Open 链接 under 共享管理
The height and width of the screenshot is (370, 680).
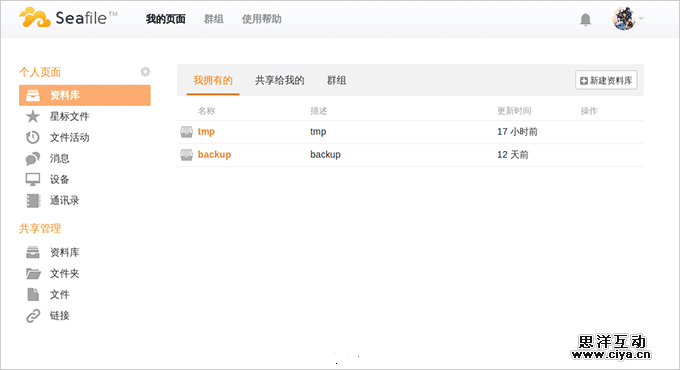pos(59,315)
